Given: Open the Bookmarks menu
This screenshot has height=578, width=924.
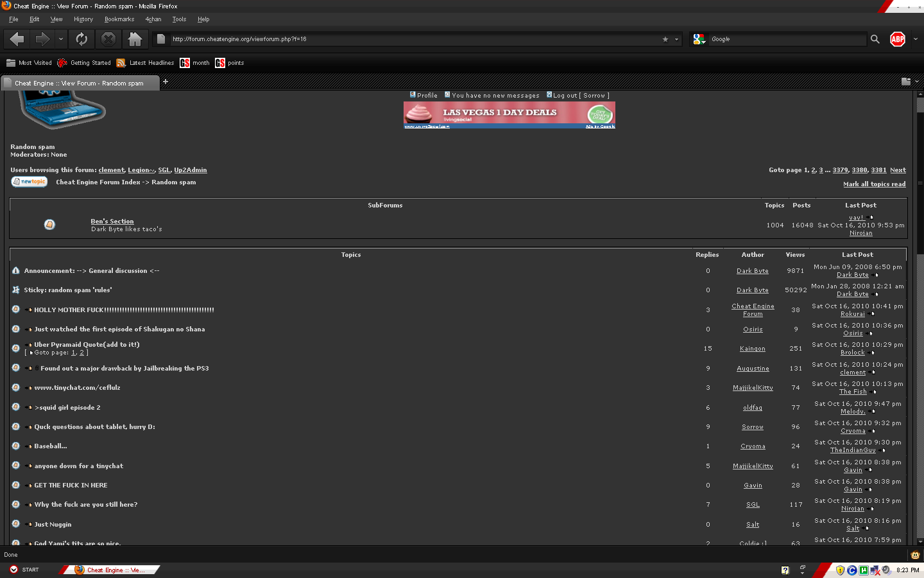Looking at the screenshot, I should pos(119,19).
